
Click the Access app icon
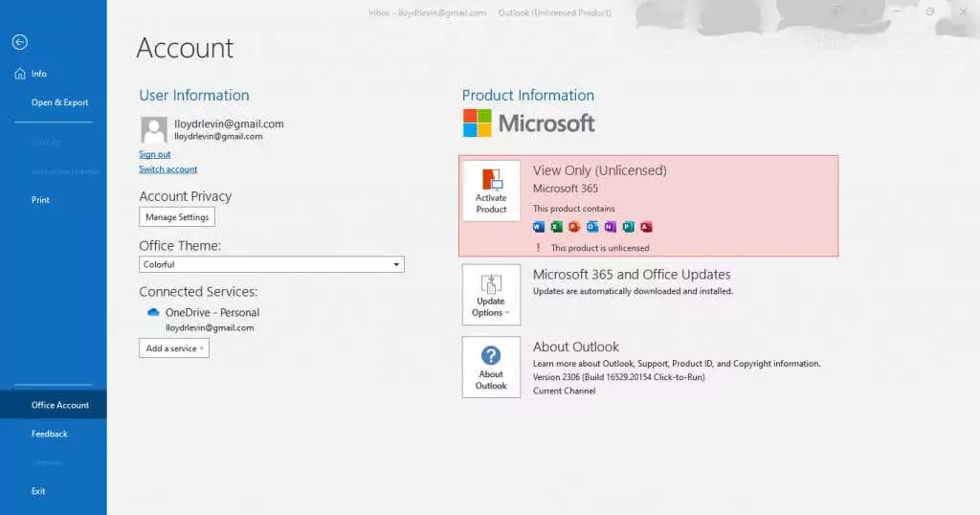646,227
